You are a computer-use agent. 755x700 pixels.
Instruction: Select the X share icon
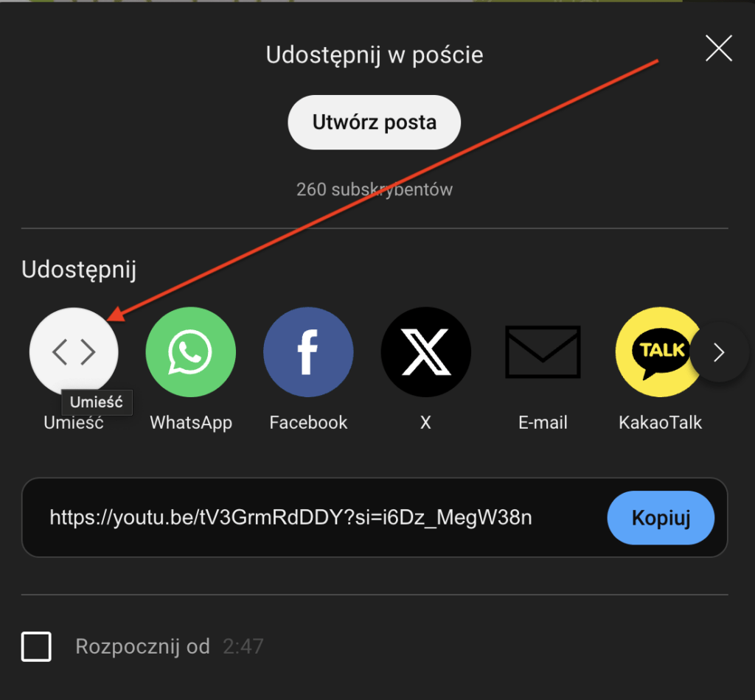(425, 351)
